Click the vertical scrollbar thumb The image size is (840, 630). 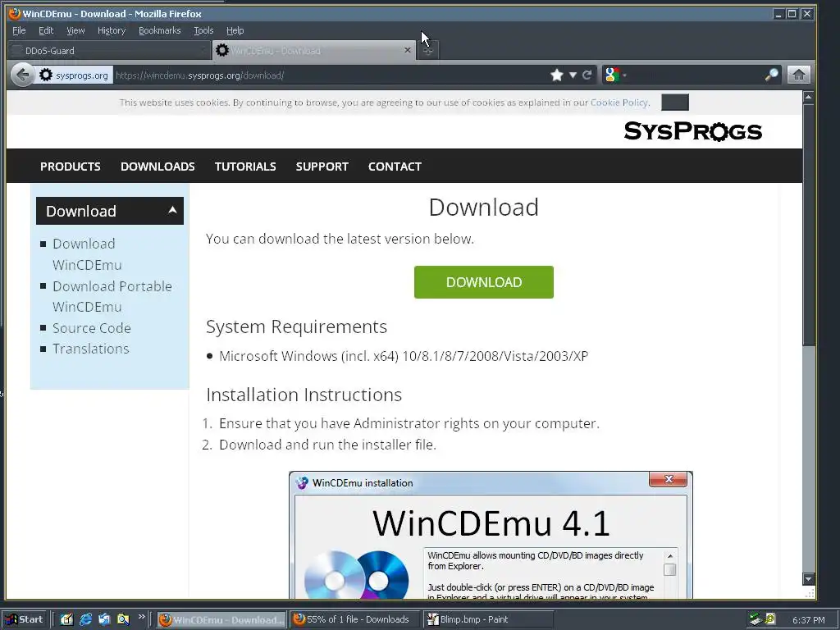point(808,225)
